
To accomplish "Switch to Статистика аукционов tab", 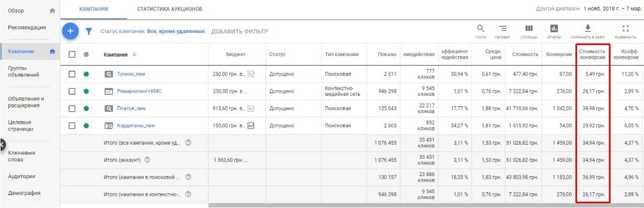I will [169, 9].
